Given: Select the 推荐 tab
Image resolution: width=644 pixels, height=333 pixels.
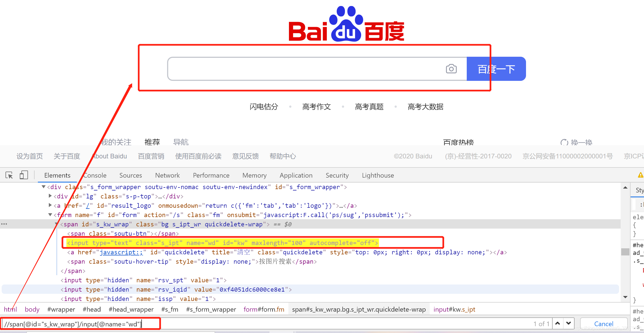Looking at the screenshot, I should click(152, 142).
